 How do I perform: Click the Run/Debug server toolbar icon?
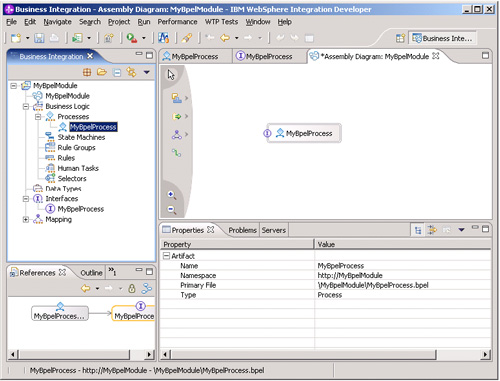[132, 38]
